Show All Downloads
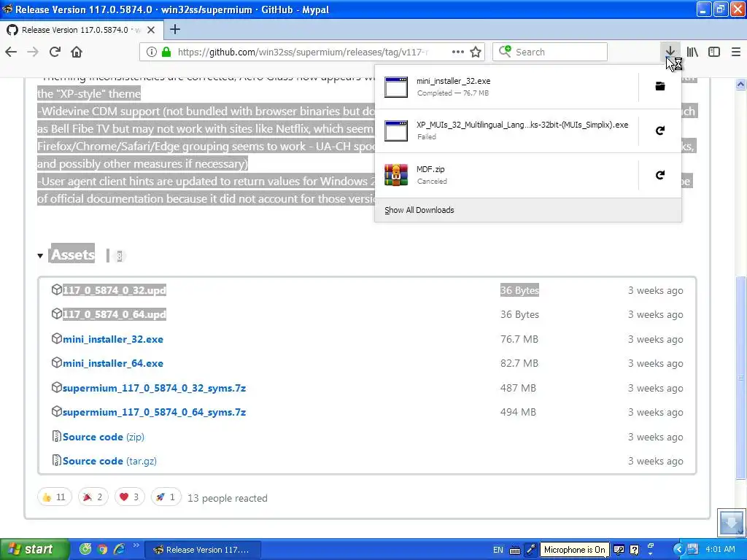This screenshot has height=560, width=747. (419, 210)
